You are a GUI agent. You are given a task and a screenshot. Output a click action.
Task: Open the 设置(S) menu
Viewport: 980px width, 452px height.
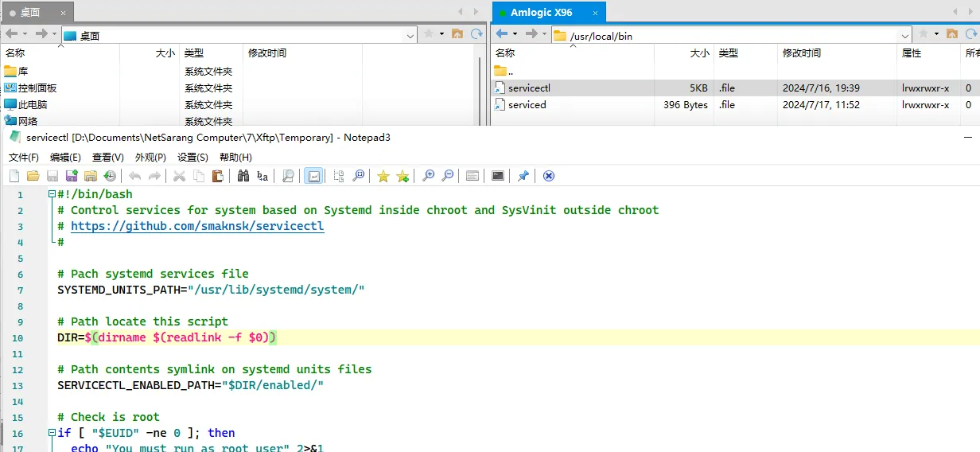(192, 158)
